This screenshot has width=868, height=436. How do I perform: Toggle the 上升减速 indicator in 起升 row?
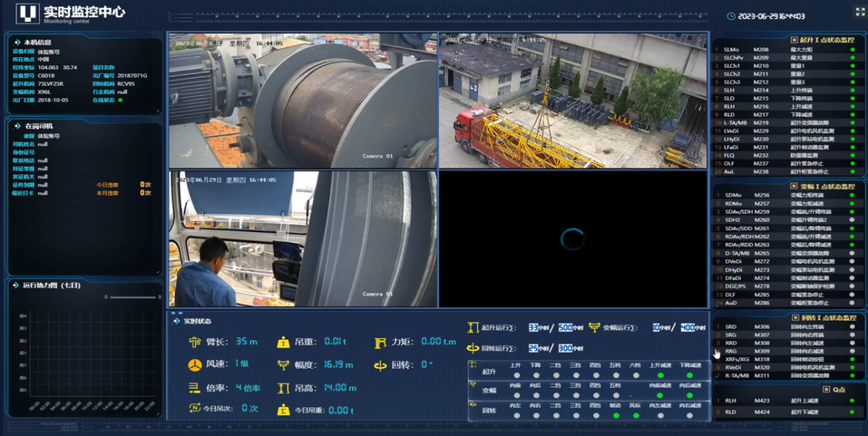click(x=660, y=375)
